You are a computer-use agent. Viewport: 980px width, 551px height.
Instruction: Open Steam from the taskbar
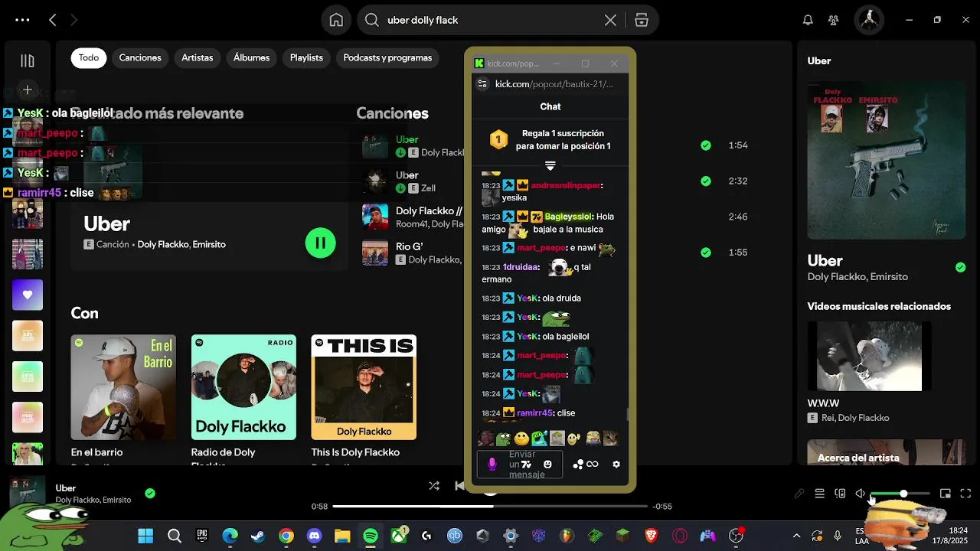258,536
